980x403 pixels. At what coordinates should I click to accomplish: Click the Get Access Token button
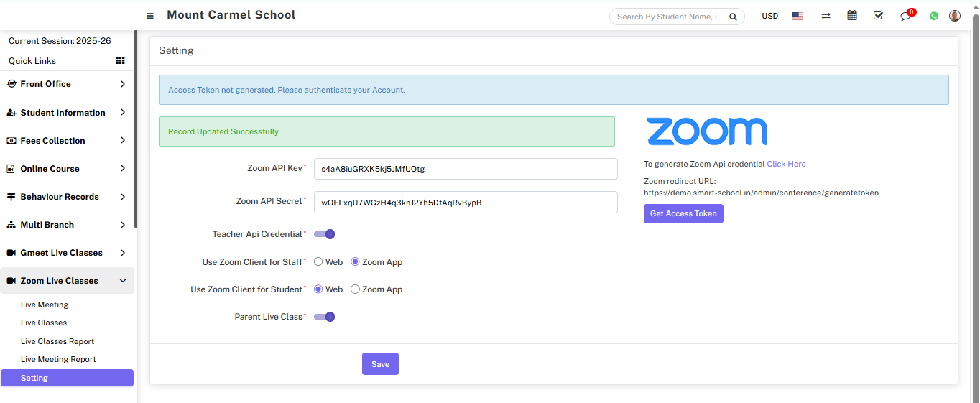click(x=683, y=213)
